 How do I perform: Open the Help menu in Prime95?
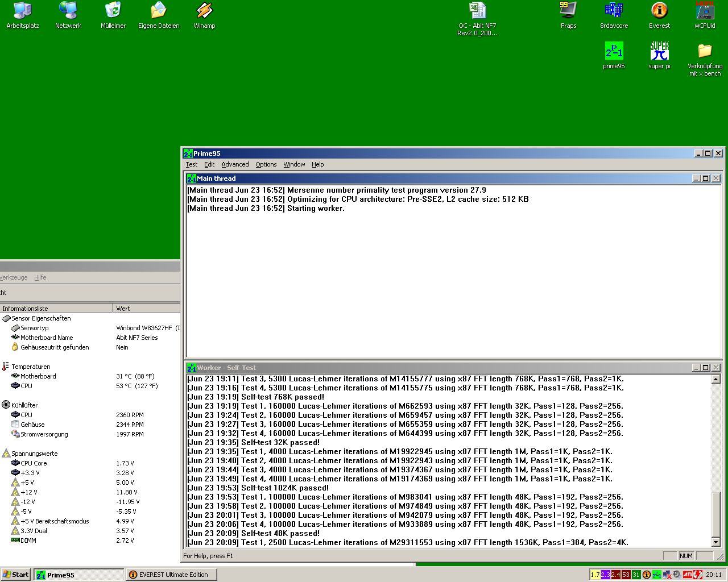317,164
